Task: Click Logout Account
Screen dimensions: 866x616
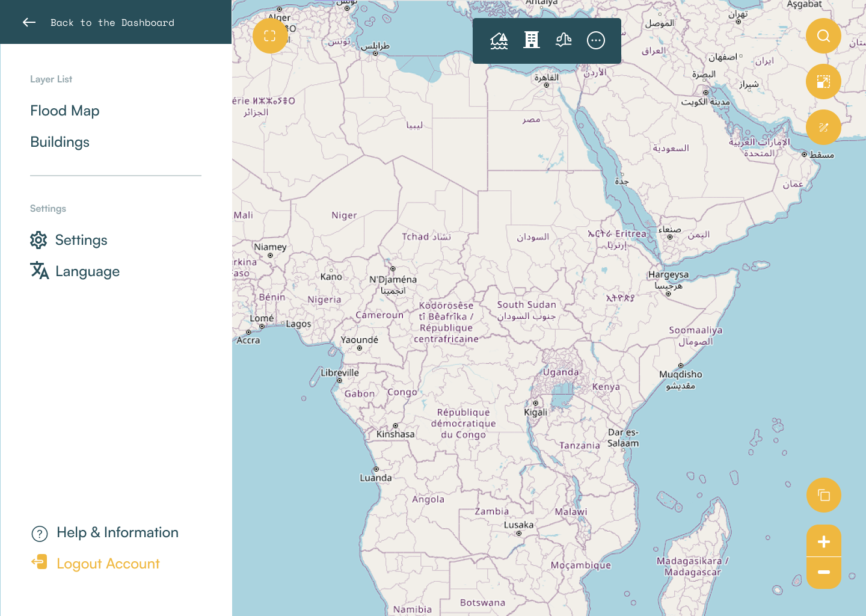Action: point(108,564)
